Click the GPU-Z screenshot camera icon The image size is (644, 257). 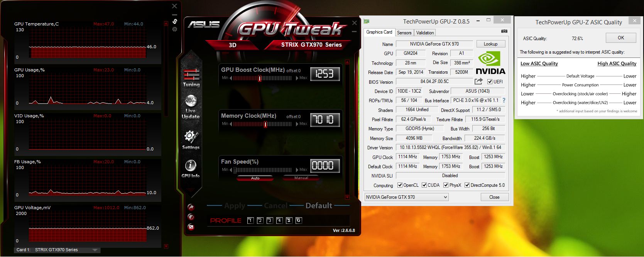coord(504,31)
